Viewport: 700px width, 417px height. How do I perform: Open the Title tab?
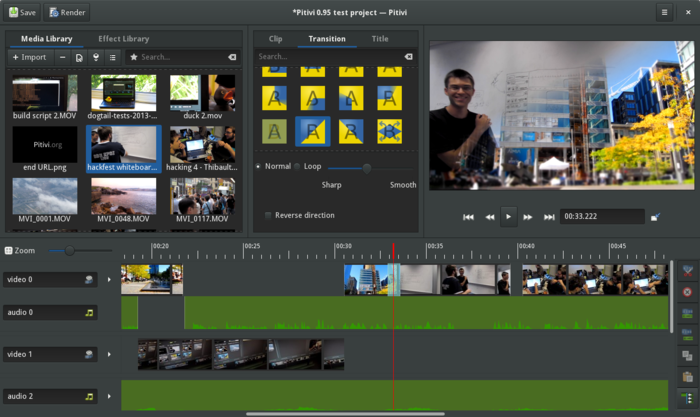pos(380,39)
